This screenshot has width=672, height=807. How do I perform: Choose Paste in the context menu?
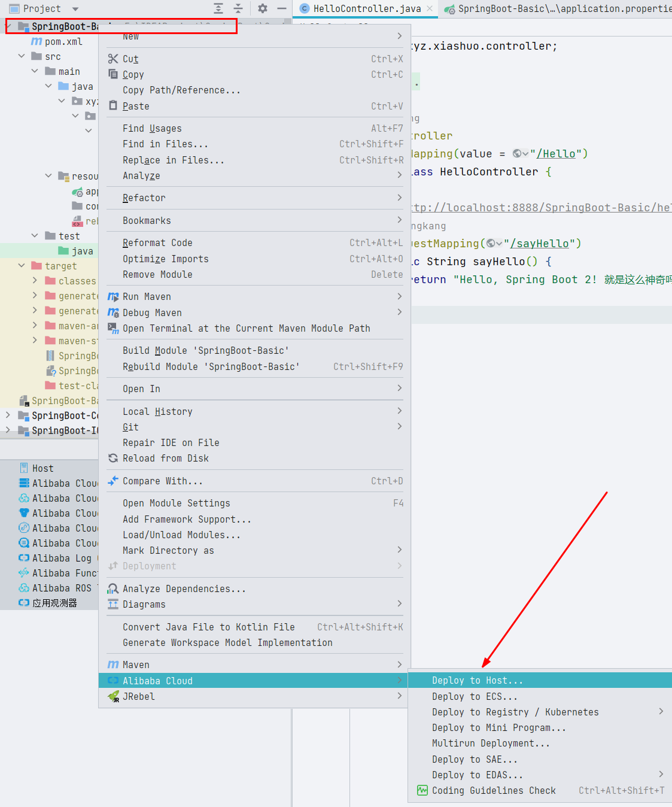coord(254,106)
